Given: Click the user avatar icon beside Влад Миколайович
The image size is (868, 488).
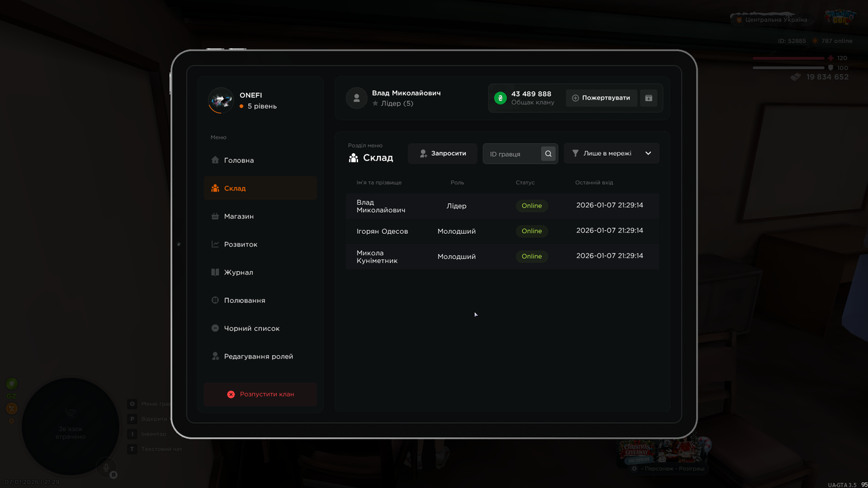Looking at the screenshot, I should tap(357, 98).
